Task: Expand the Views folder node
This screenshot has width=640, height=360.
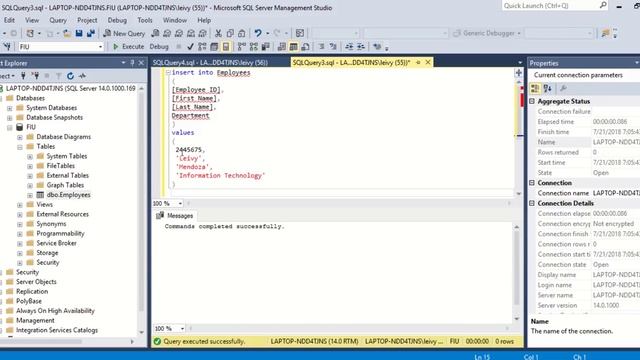Action: (x=20, y=205)
